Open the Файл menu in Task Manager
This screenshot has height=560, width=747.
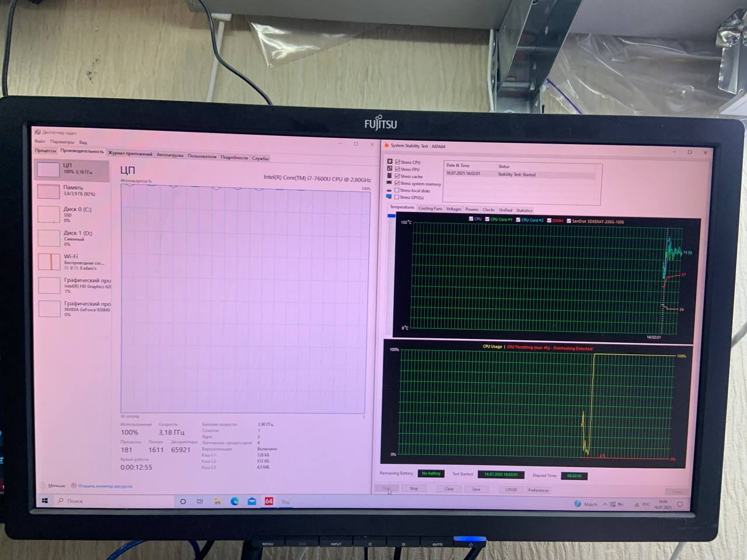(x=40, y=142)
